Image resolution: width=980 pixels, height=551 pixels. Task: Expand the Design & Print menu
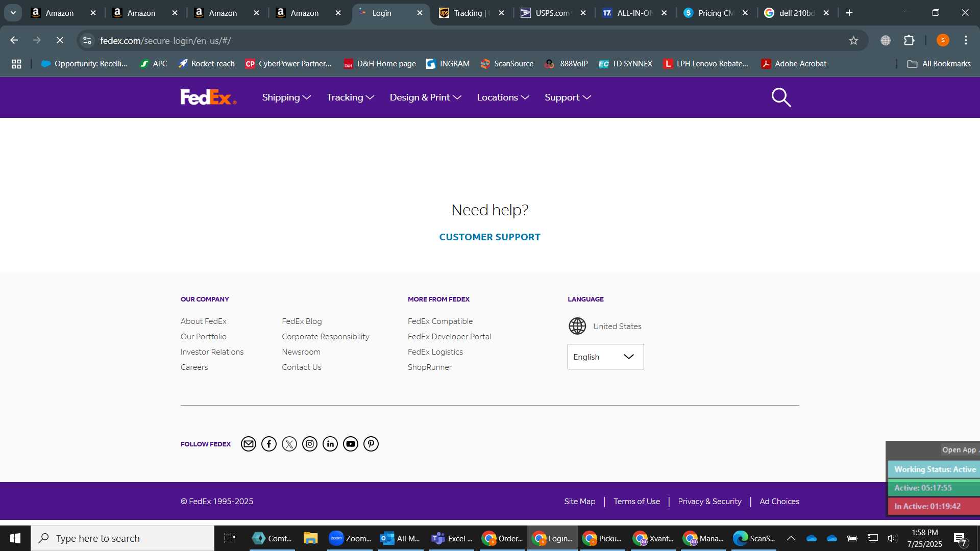click(425, 97)
